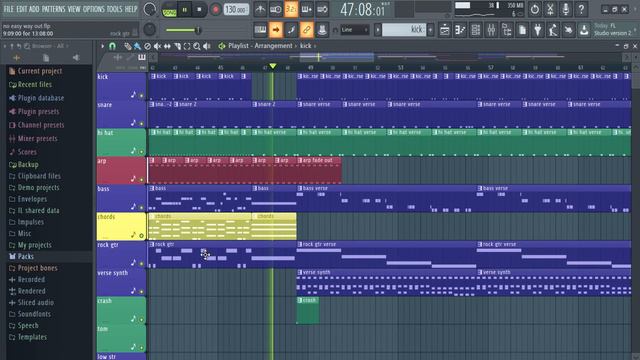Screen dimensions: 640x360
Task: Click the crash clip in playlist
Action: point(308,311)
